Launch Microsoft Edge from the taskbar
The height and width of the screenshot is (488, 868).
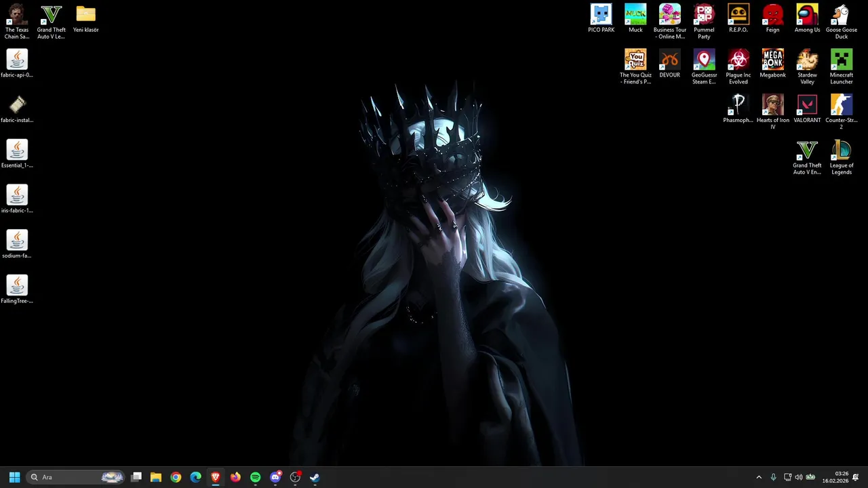196,477
